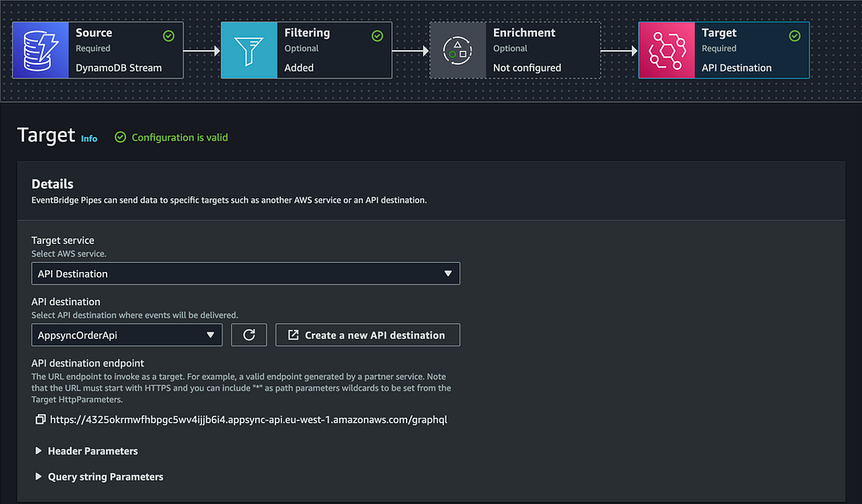The image size is (862, 504).
Task: Click the appsync graphql endpoint URL text
Action: click(x=248, y=420)
